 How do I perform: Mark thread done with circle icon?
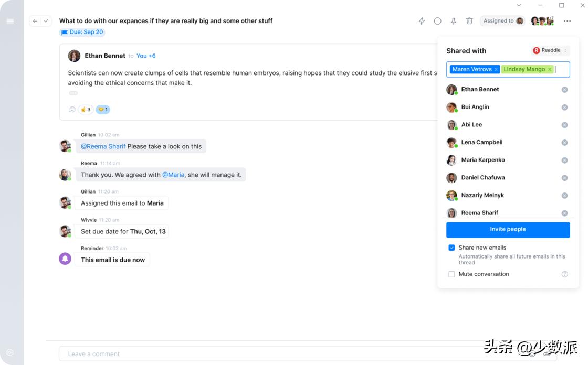[x=437, y=21]
